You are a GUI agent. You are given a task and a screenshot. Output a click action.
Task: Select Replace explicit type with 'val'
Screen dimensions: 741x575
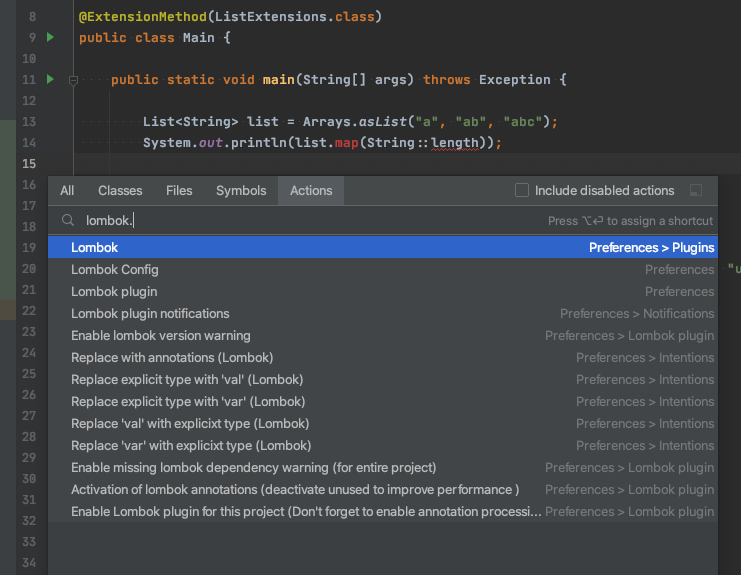click(383, 379)
